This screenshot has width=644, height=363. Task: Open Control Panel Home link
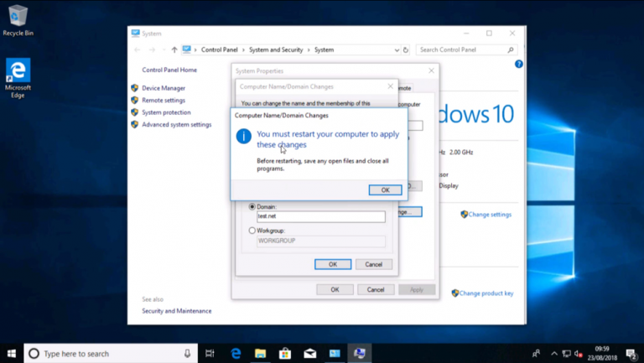(x=169, y=70)
